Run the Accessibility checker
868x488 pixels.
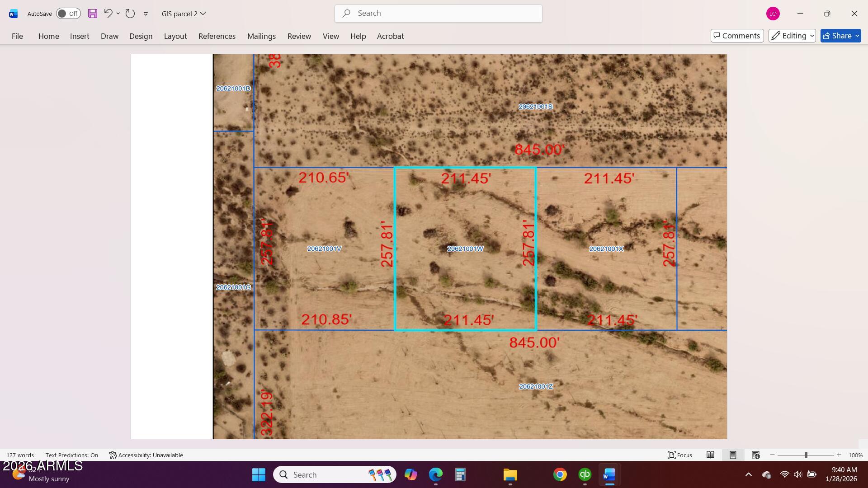146,455
